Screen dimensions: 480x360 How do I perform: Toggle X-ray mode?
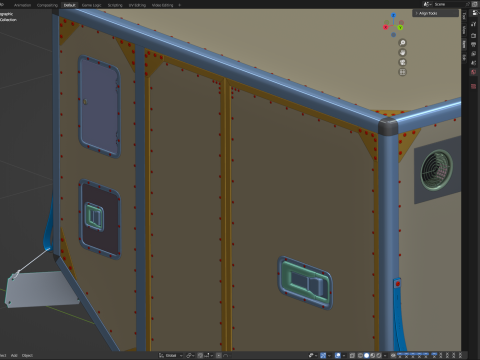[352, 355]
